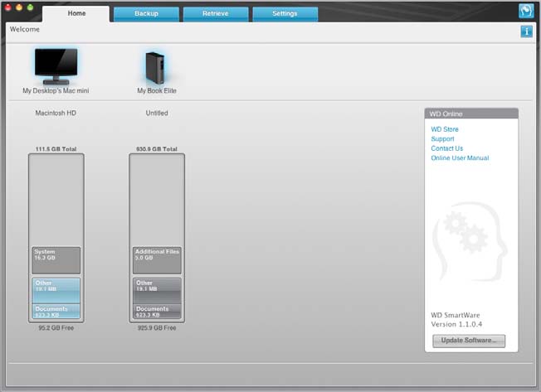Image resolution: width=541 pixels, height=392 pixels.
Task: Open the Settings tab
Action: 285,14
